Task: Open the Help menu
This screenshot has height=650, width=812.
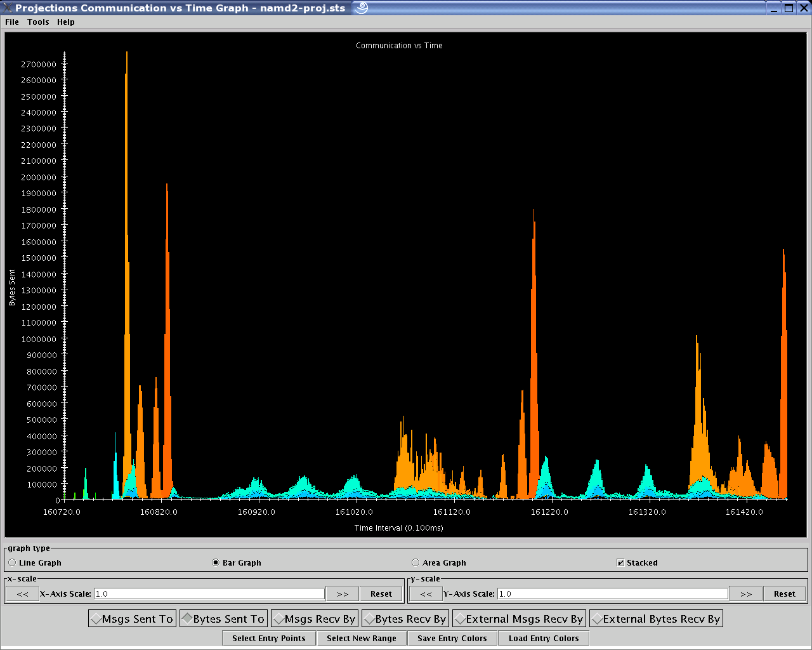Action: pyautogui.click(x=66, y=22)
